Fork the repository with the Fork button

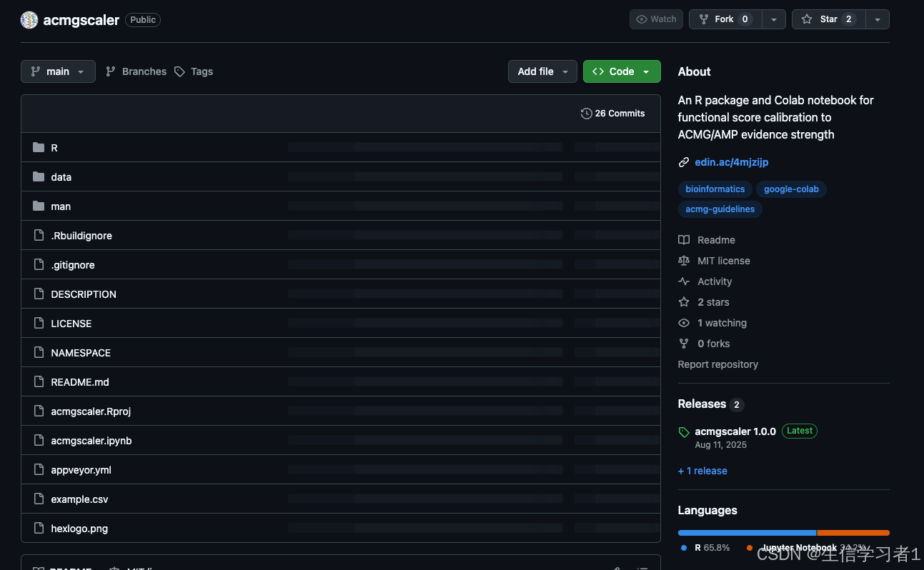pos(725,19)
